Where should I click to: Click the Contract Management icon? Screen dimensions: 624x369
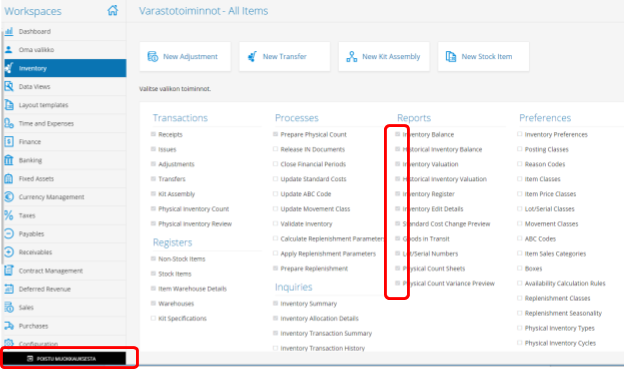pos(9,271)
